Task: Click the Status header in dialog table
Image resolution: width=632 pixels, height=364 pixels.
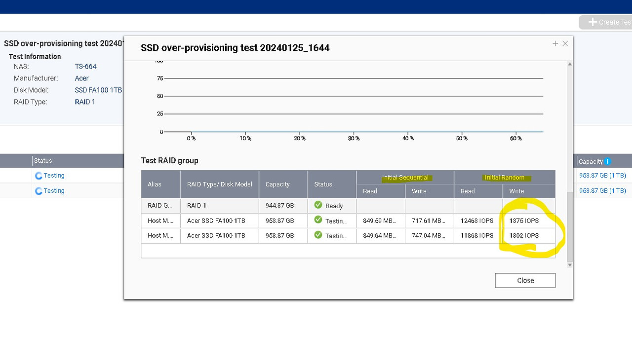Action: click(x=332, y=184)
